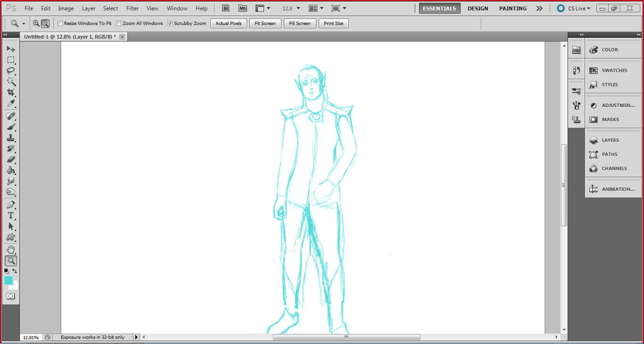This screenshot has height=344, width=644.
Task: Enable Zoom All Windows checkbox
Action: [119, 23]
